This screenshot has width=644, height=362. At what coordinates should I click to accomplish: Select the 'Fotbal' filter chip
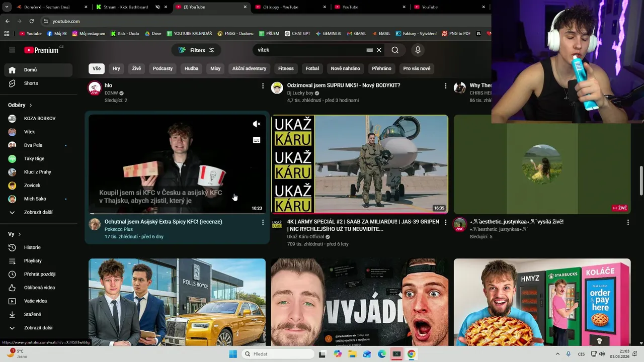coord(312,68)
